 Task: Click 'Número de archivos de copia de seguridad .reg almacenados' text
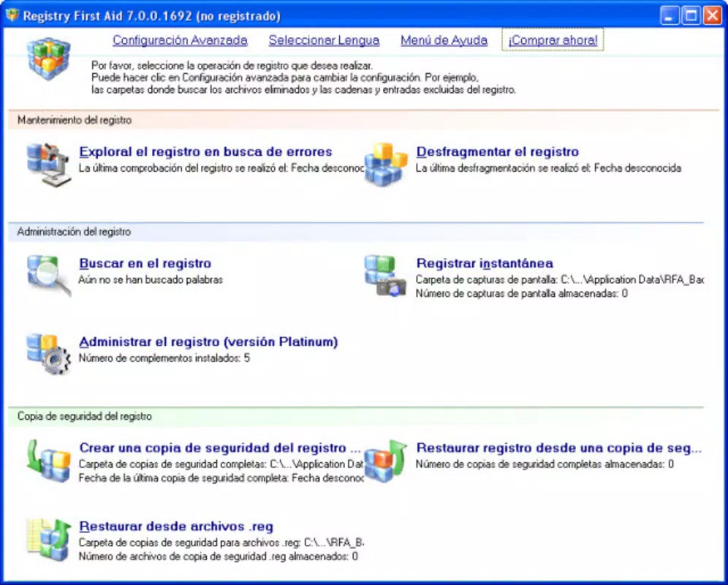click(219, 556)
